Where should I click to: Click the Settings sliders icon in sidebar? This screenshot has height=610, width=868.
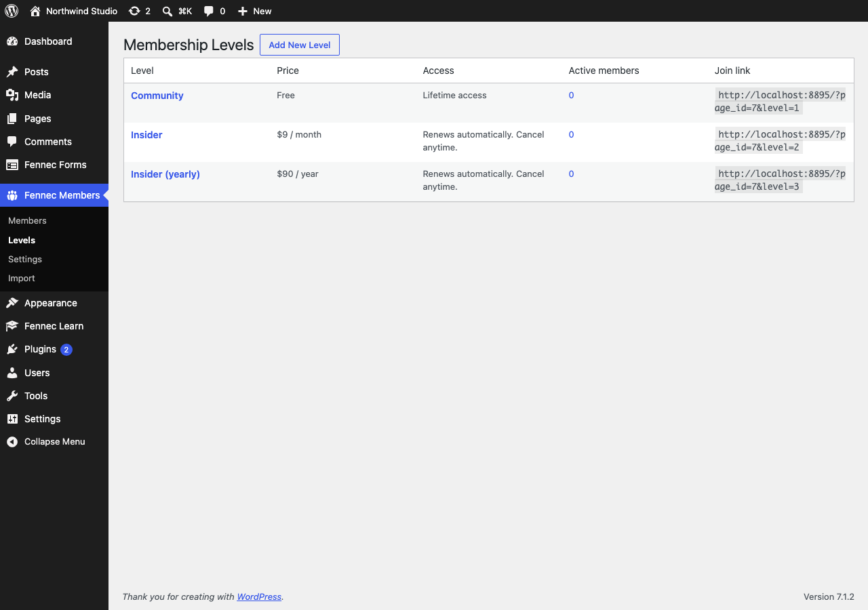(x=12, y=419)
